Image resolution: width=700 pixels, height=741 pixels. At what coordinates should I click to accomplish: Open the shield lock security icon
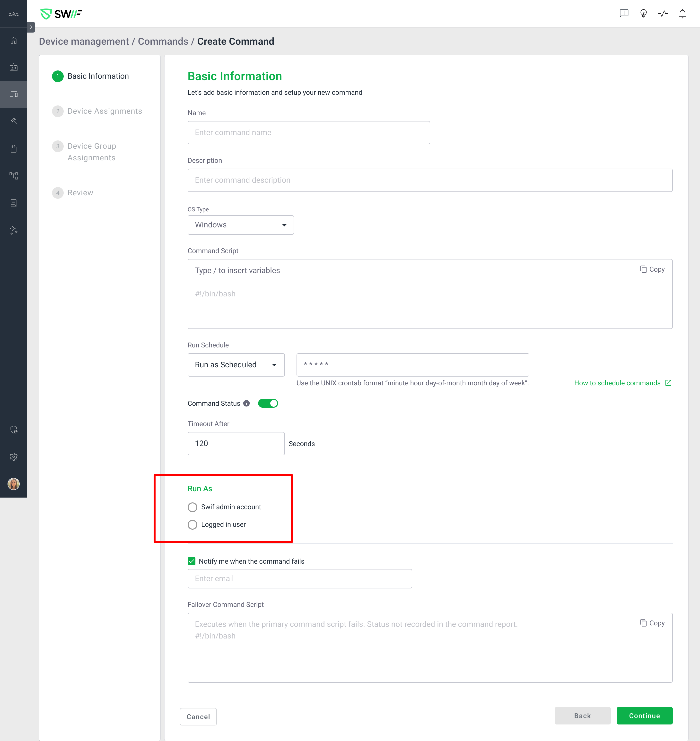13,430
